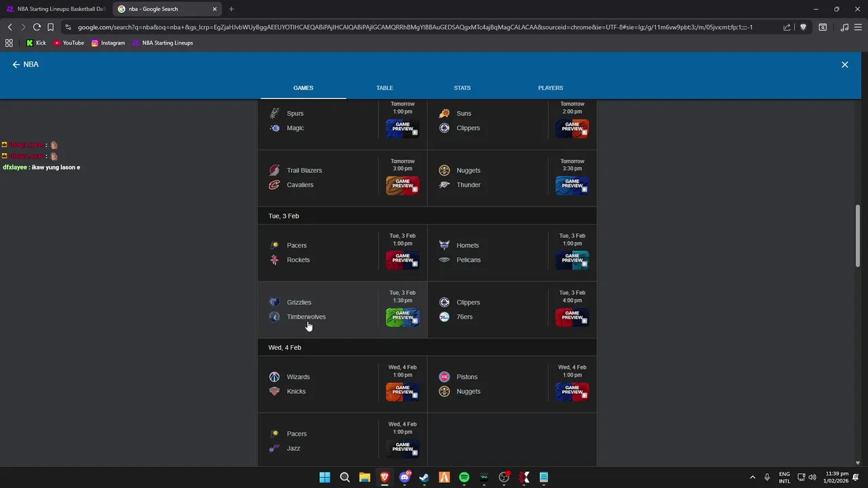Open the Instagram bookmark
This screenshot has height=488, width=868.
pyautogui.click(x=108, y=43)
